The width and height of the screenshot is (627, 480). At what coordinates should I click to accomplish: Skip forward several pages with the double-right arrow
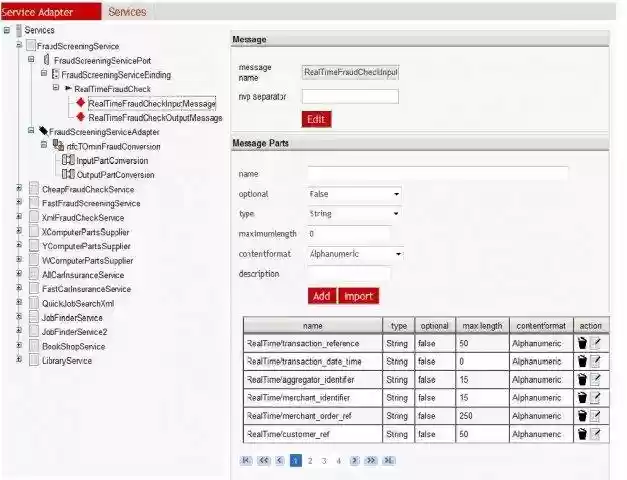(371, 460)
